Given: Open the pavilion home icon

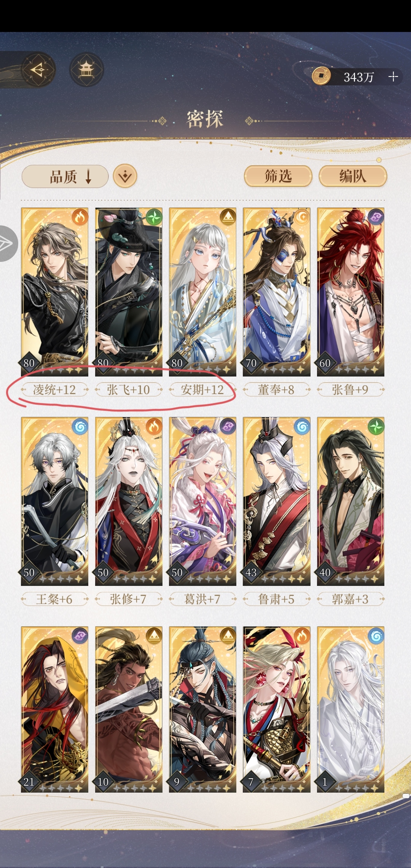Looking at the screenshot, I should (x=86, y=70).
